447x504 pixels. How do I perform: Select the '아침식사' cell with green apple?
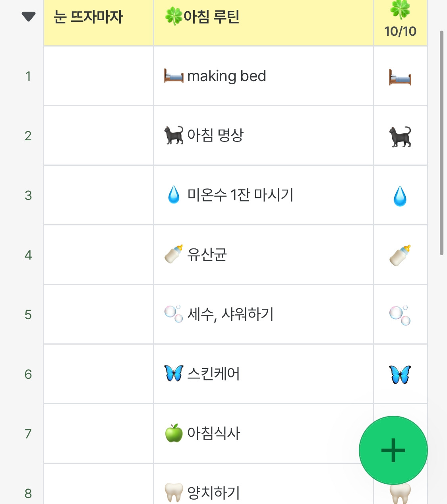(263, 434)
